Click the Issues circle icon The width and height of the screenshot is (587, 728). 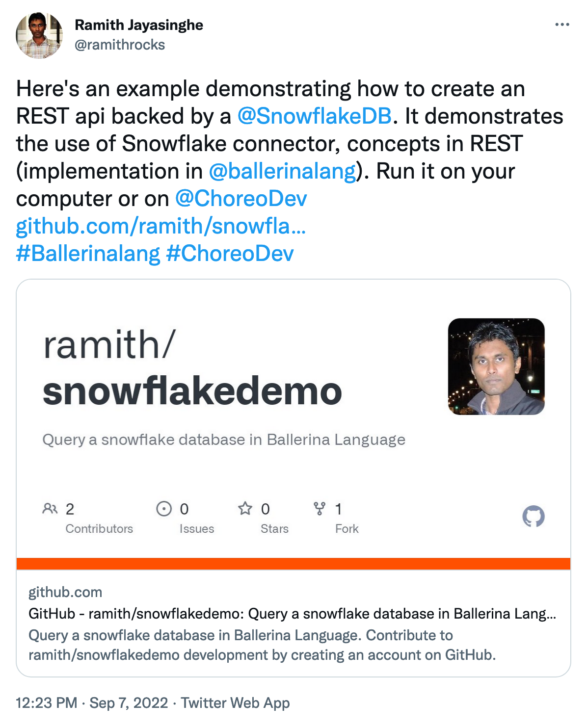(x=164, y=509)
